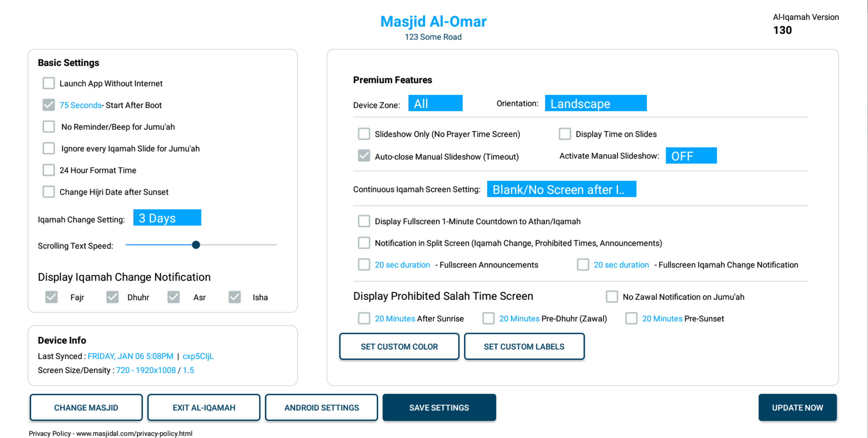Uncheck Fajr under Display Iqamah Change Notification
The width and height of the screenshot is (868, 438).
click(51, 297)
